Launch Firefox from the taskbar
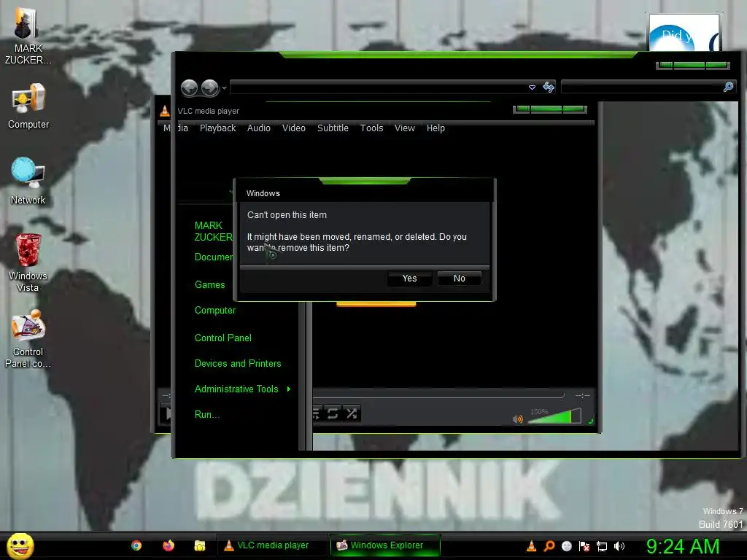 click(169, 545)
